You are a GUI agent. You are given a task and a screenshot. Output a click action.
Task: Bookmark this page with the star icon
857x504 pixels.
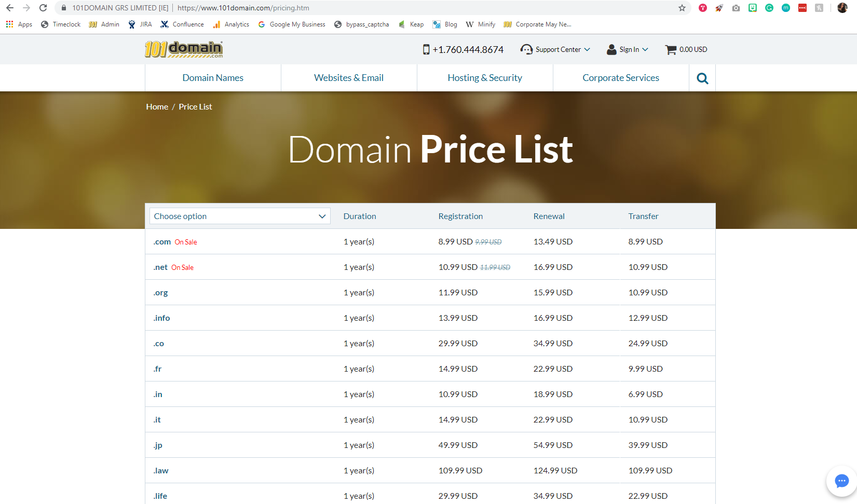[x=682, y=8]
